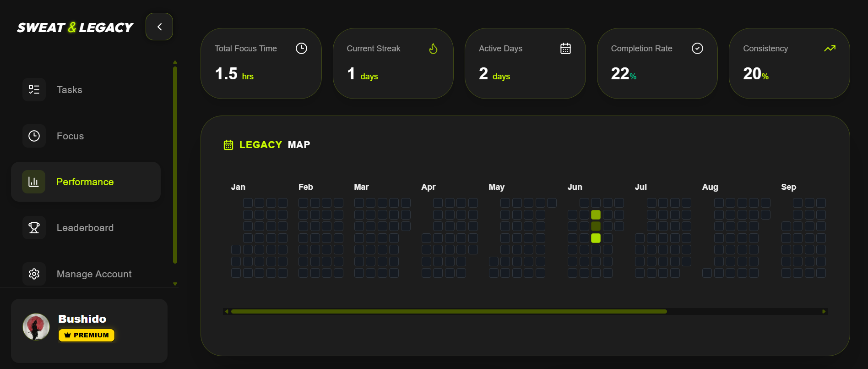This screenshot has width=868, height=369.
Task: Click the Jul month label
Action: [641, 187]
